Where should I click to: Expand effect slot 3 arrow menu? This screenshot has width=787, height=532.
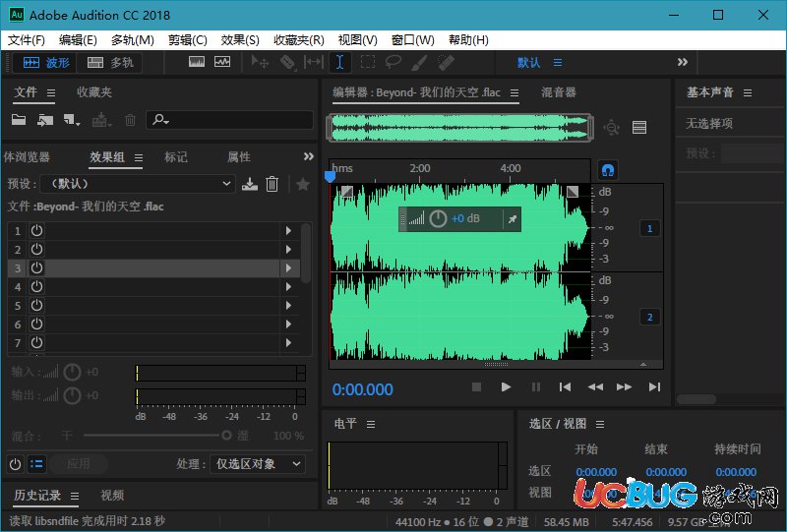coord(288,268)
